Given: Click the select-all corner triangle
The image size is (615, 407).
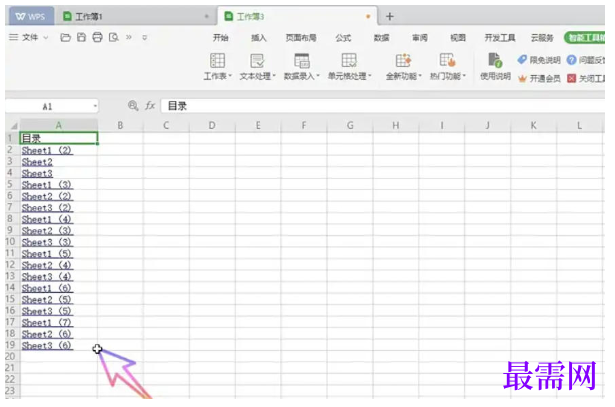Looking at the screenshot, I should tap(14, 126).
